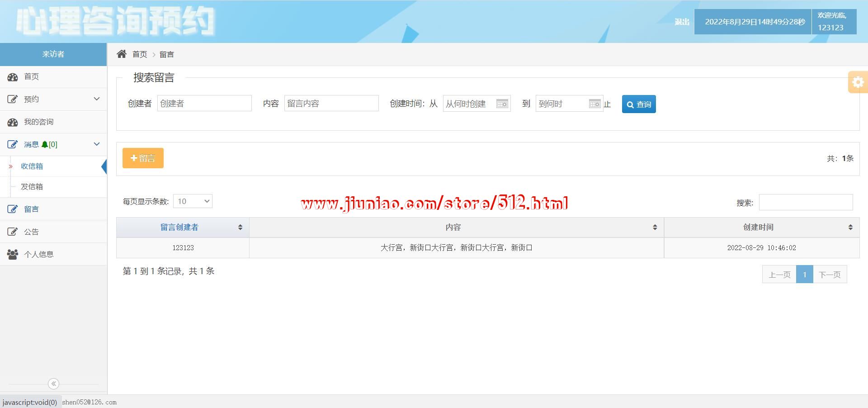Viewport: 868px width, 408px height.
Task: Focus the 从何时创建 date field
Action: tap(476, 104)
